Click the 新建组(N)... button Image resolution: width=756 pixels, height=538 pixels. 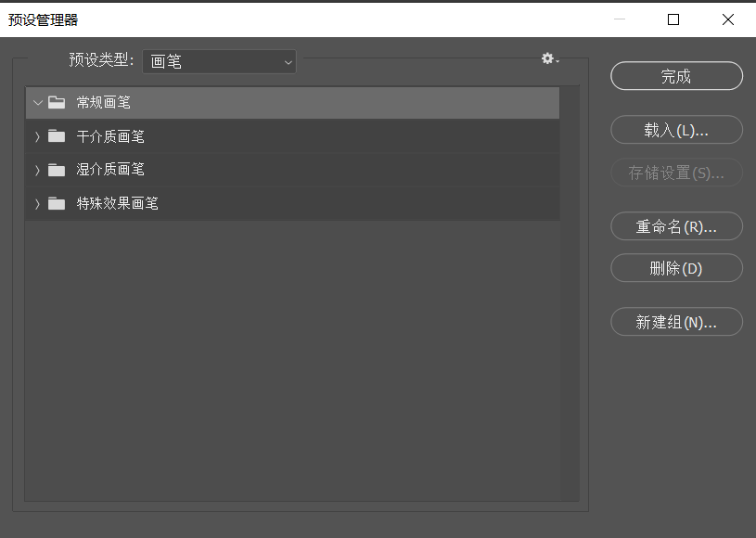(676, 322)
